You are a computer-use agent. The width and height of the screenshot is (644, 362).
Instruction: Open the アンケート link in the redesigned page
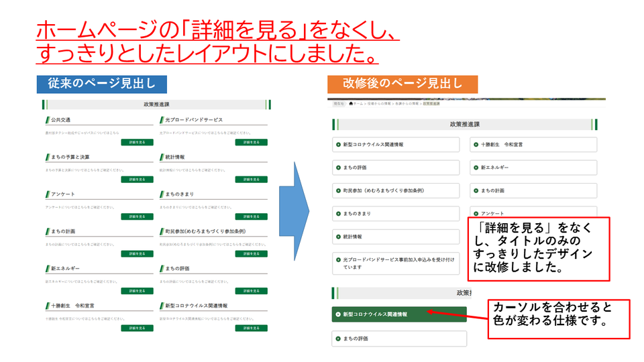(x=493, y=213)
